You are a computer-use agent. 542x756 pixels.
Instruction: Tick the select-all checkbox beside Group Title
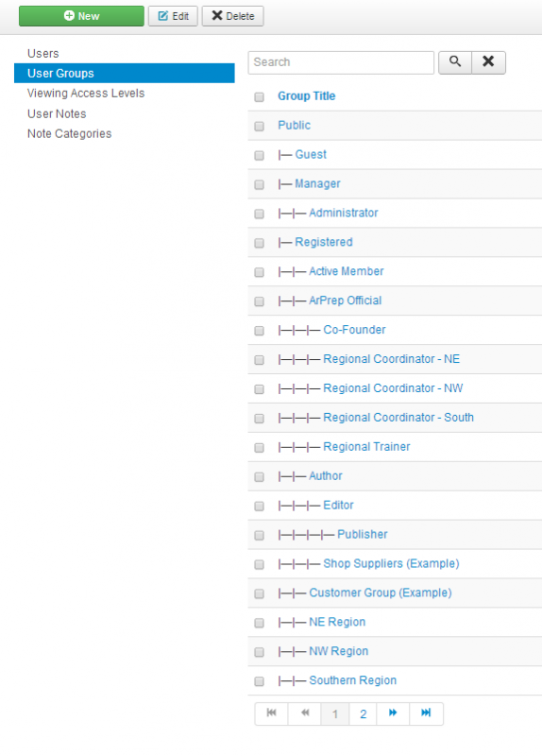pyautogui.click(x=259, y=97)
